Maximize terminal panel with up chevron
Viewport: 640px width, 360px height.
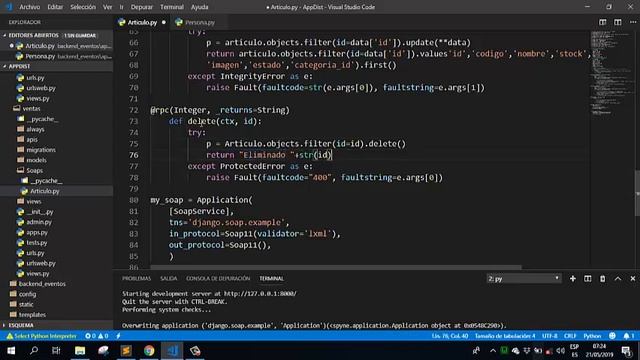(x=618, y=278)
